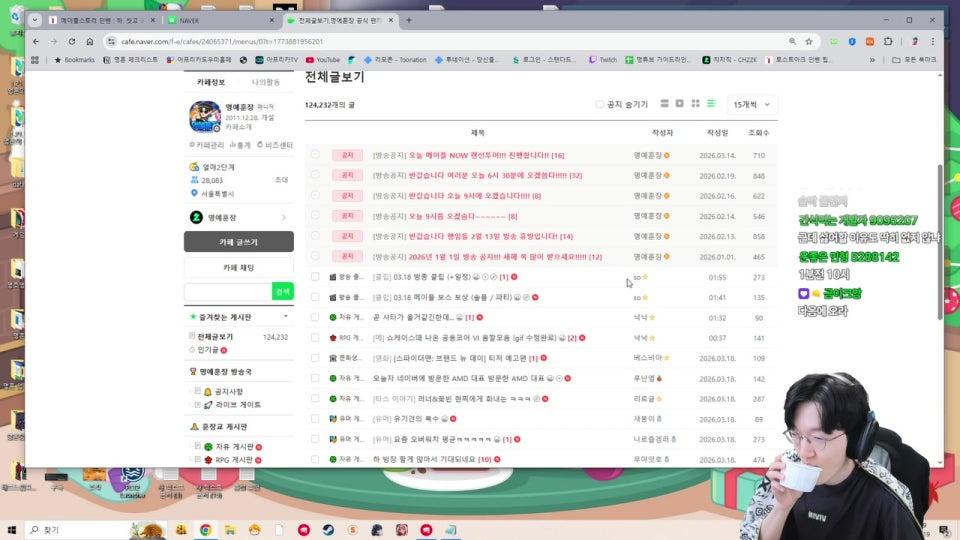The width and height of the screenshot is (960, 540).
Task: Open the 카페 채팅 button
Action: [x=238, y=268]
